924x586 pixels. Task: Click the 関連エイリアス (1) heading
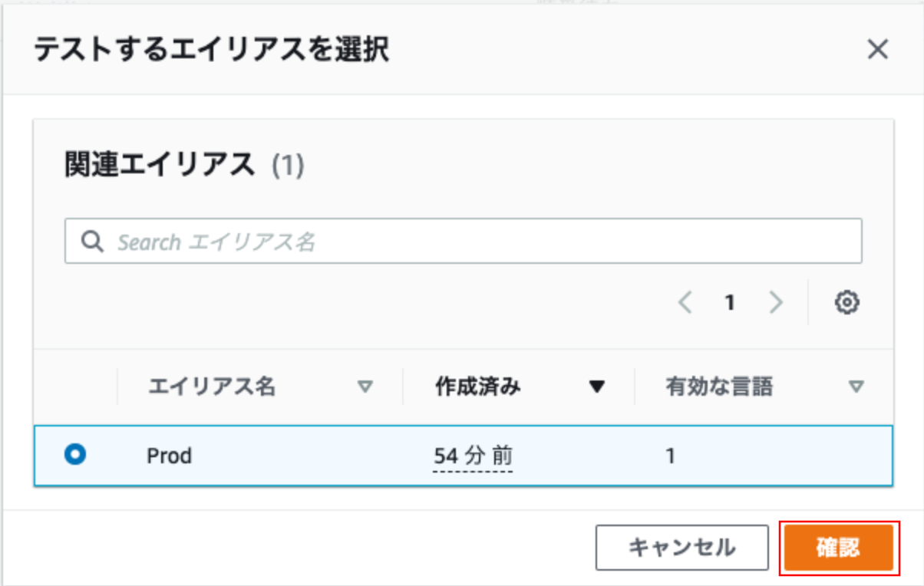tap(184, 165)
